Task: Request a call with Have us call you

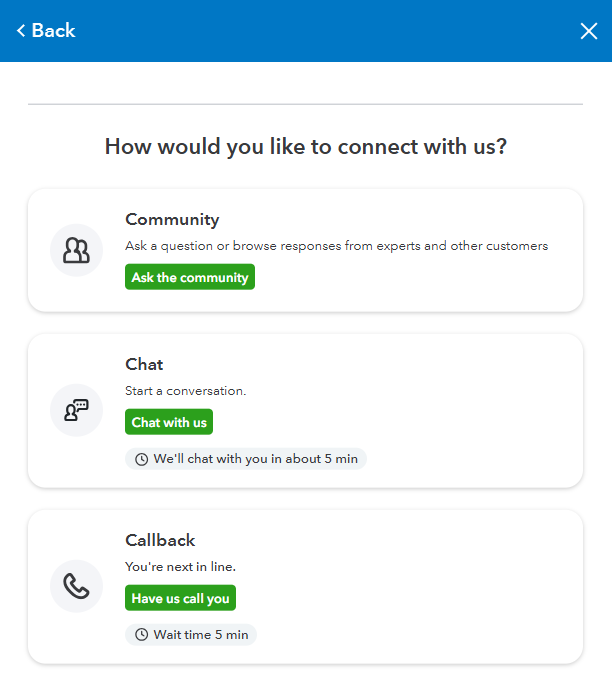Action: pos(180,598)
